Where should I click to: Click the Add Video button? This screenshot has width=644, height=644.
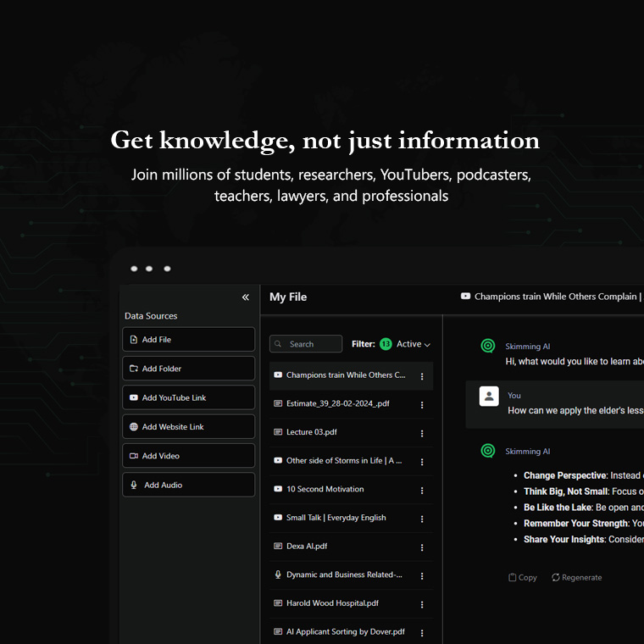[x=188, y=456]
